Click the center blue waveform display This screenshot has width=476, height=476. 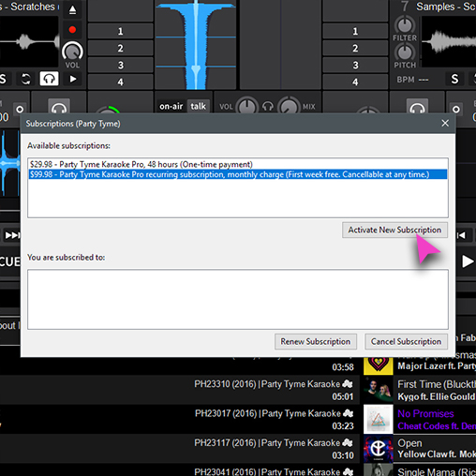[196, 45]
